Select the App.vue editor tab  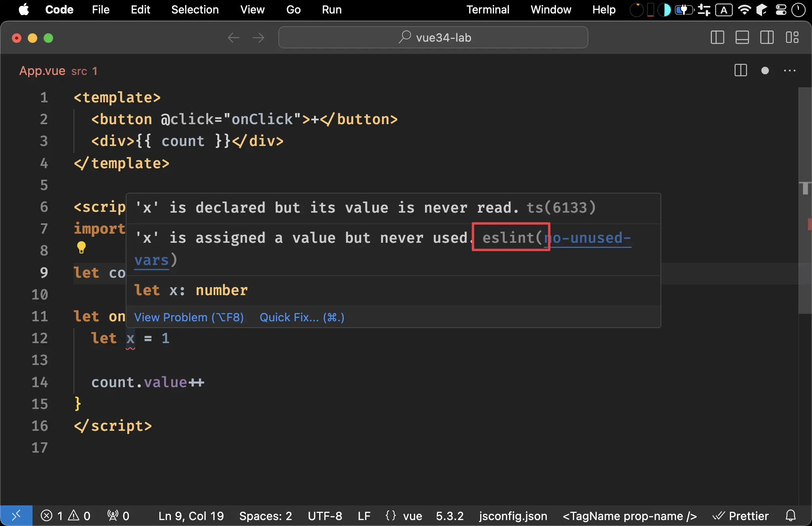click(58, 71)
